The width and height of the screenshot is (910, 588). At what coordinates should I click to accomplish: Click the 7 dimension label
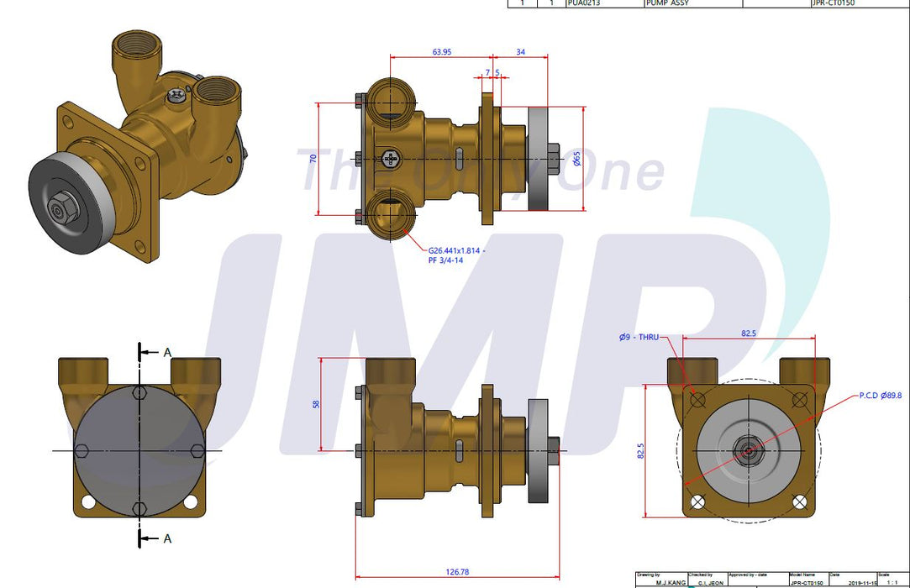point(487,73)
